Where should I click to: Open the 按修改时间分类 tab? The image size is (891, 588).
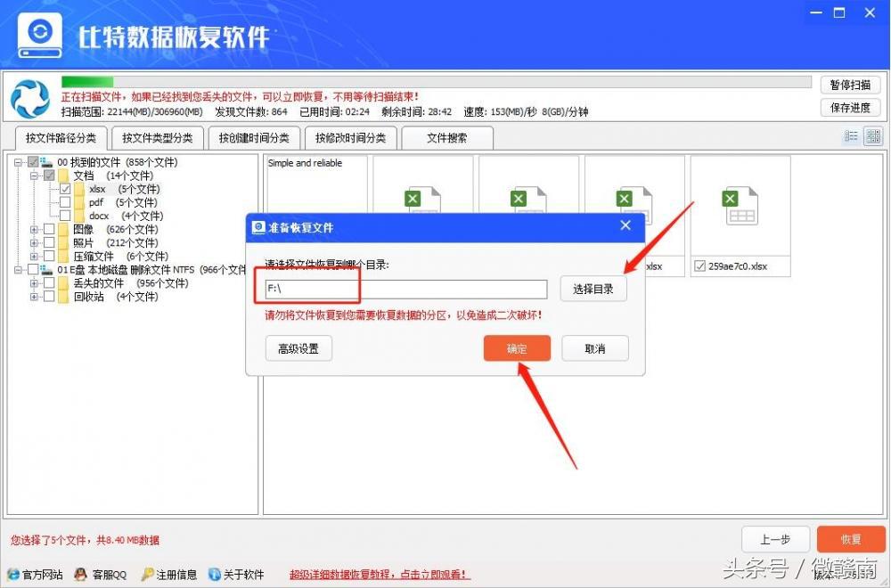tap(350, 138)
